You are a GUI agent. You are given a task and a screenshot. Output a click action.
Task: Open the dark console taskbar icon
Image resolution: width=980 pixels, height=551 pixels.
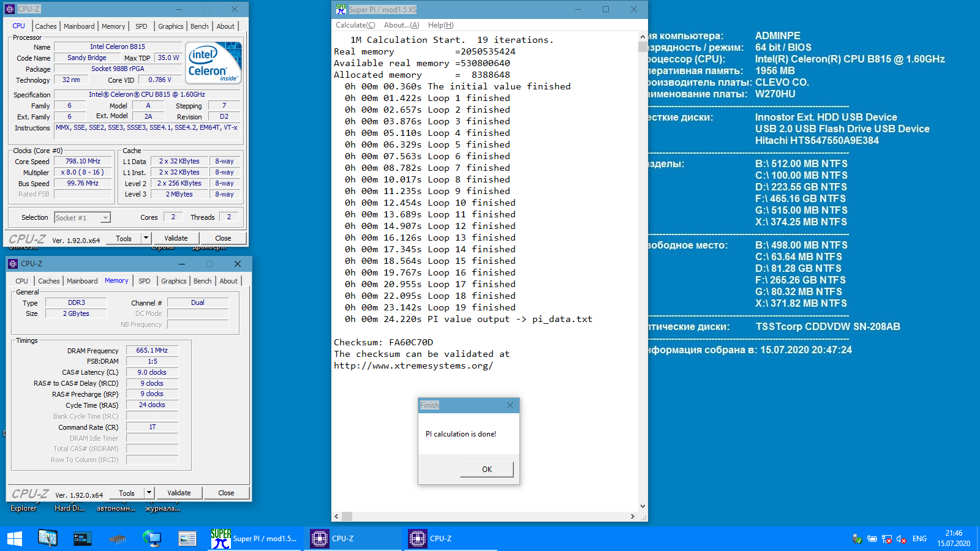click(82, 539)
